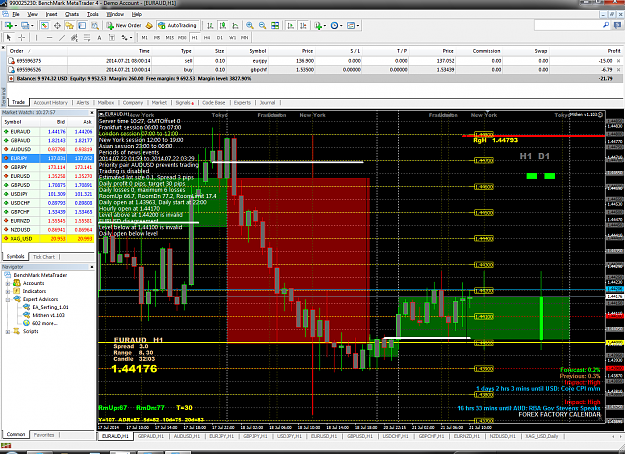Select the text label tool
The height and width of the screenshot is (454, 625).
(112, 37)
